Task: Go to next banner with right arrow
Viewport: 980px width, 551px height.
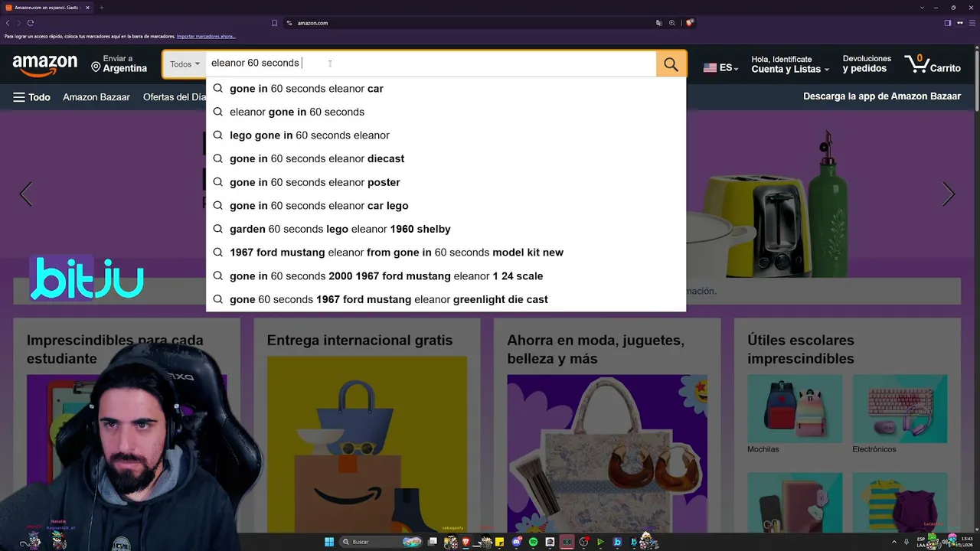Action: coord(949,194)
